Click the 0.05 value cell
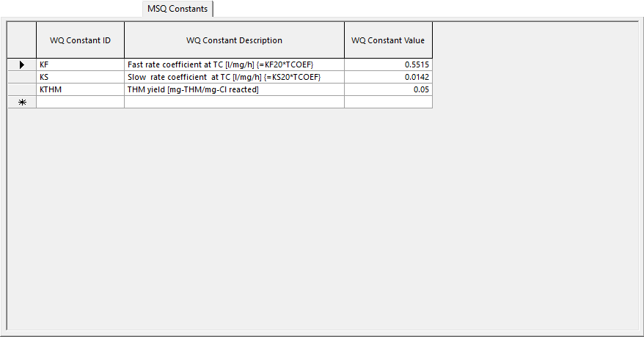This screenshot has width=644, height=337. point(387,89)
